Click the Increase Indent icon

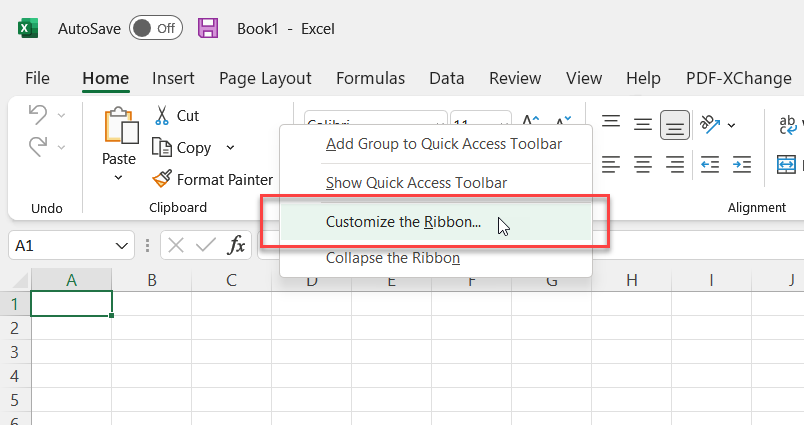coord(742,163)
